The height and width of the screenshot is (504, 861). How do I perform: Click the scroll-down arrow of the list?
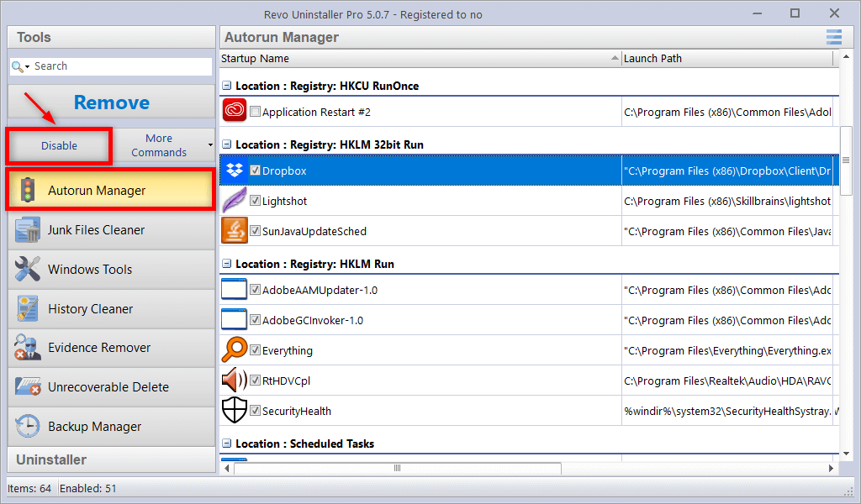[x=846, y=454]
